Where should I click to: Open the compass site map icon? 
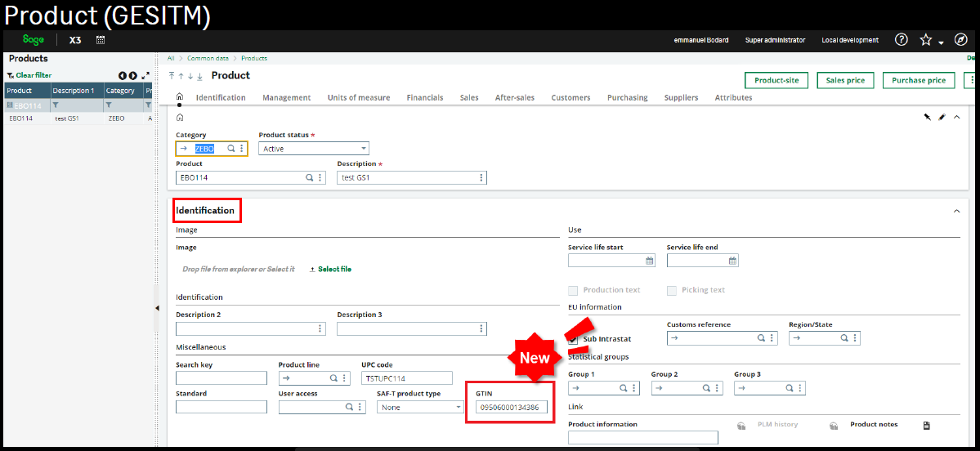961,39
